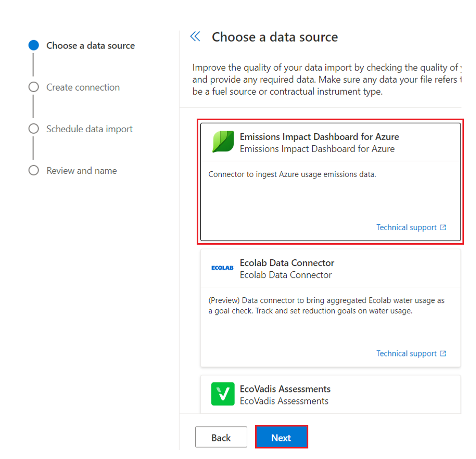Collapse panel with double chevron icon

(x=195, y=37)
